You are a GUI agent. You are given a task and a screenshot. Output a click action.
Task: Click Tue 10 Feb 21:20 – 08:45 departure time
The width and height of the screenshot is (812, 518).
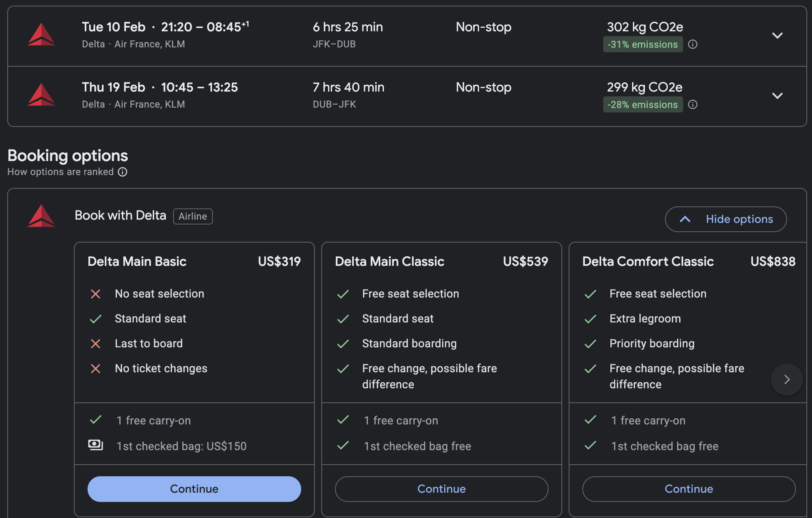(x=165, y=27)
